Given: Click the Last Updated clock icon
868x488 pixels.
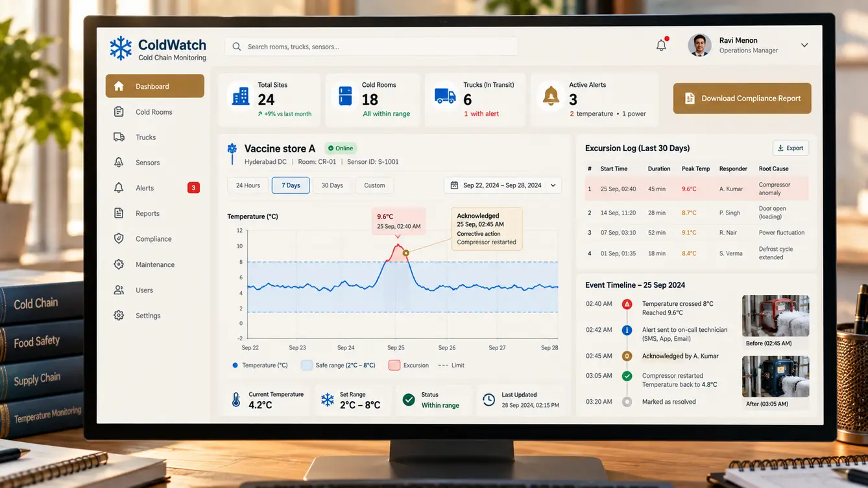Looking at the screenshot, I should pyautogui.click(x=489, y=400).
